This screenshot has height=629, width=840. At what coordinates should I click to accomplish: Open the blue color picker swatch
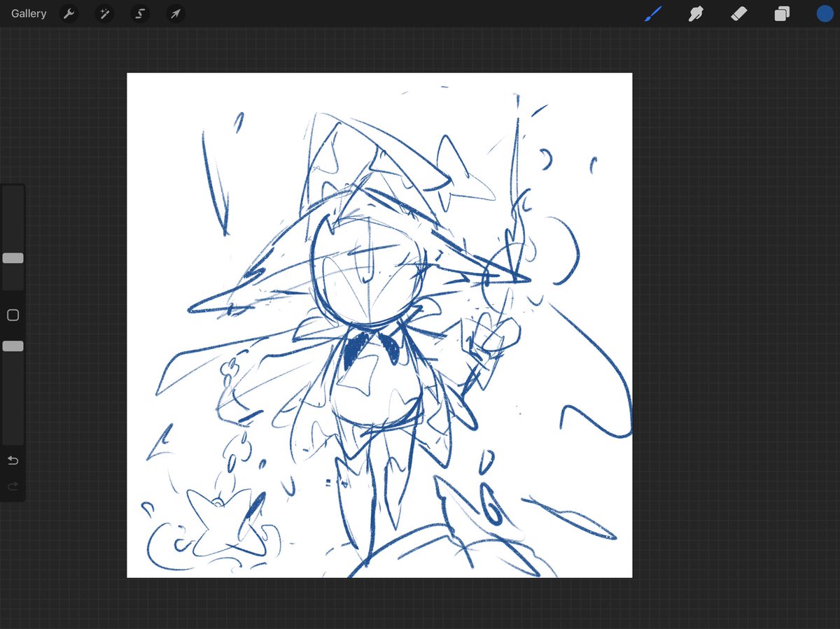(x=825, y=13)
